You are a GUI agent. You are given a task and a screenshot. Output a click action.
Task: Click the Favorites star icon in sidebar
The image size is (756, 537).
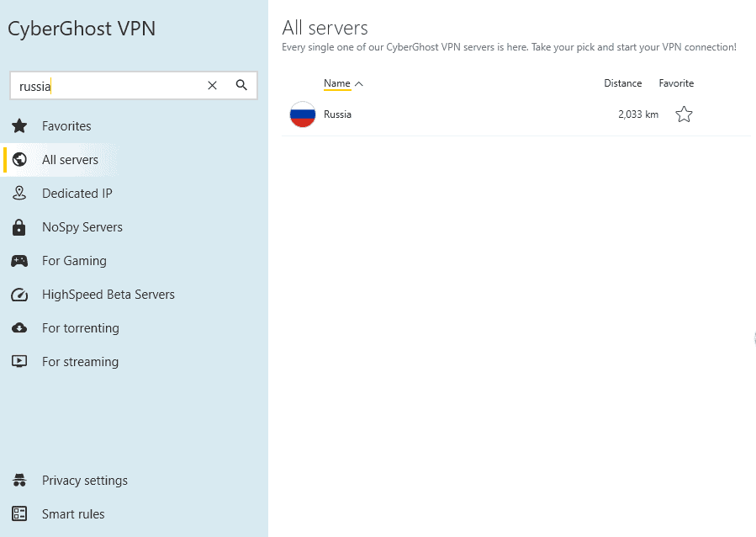(x=19, y=126)
